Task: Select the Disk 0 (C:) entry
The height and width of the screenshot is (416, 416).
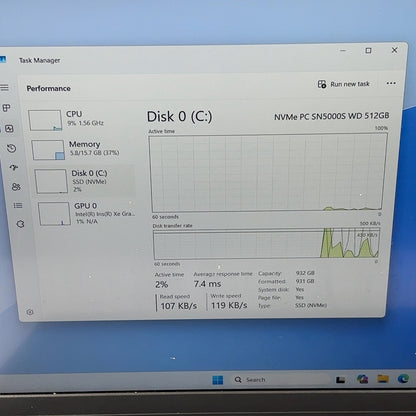Action: click(84, 181)
